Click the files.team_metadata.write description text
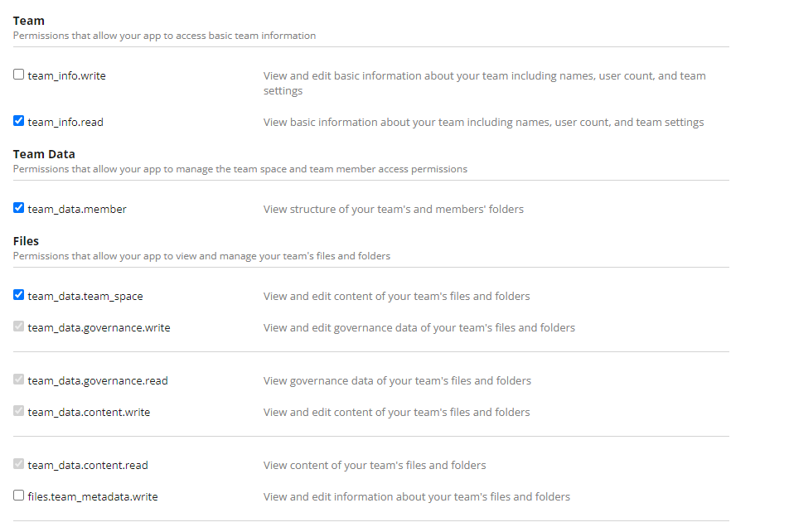789x532 pixels. 416,496
